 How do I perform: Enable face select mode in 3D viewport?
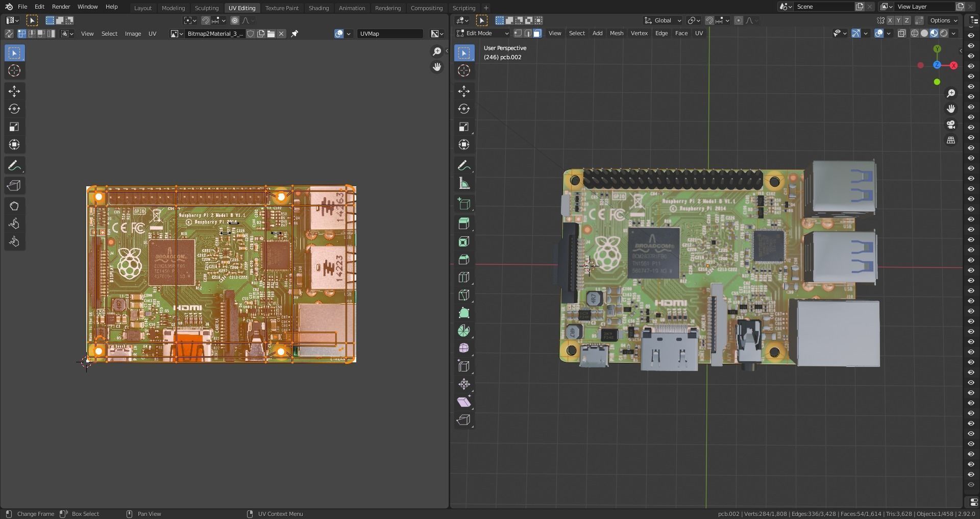pos(537,33)
